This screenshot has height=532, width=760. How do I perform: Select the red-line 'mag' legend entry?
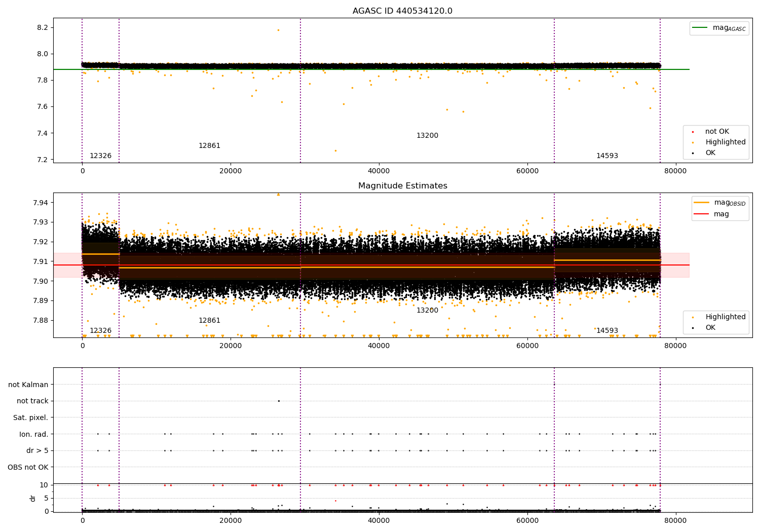tap(711, 214)
